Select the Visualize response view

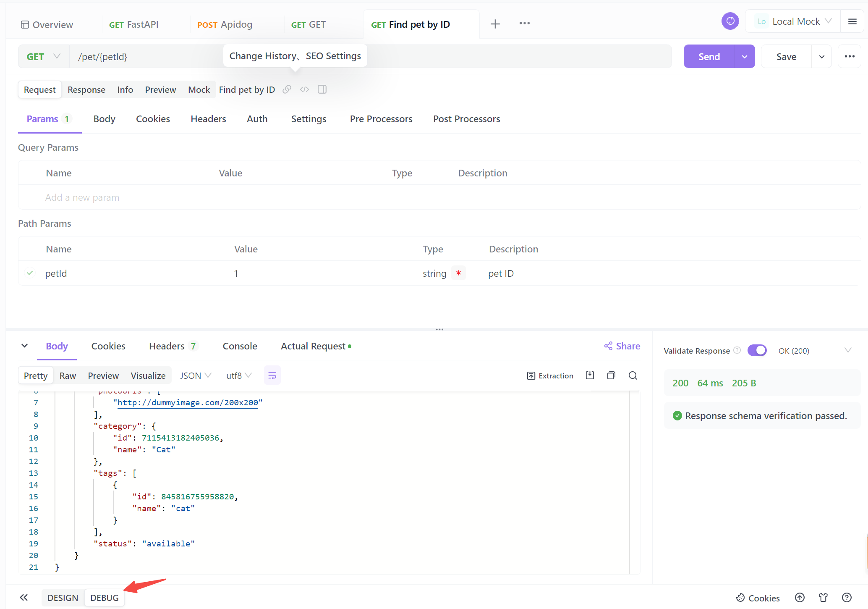[x=148, y=375]
